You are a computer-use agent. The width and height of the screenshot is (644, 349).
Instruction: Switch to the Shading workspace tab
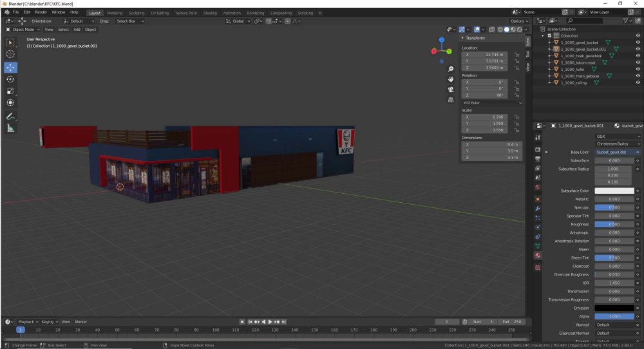(210, 13)
